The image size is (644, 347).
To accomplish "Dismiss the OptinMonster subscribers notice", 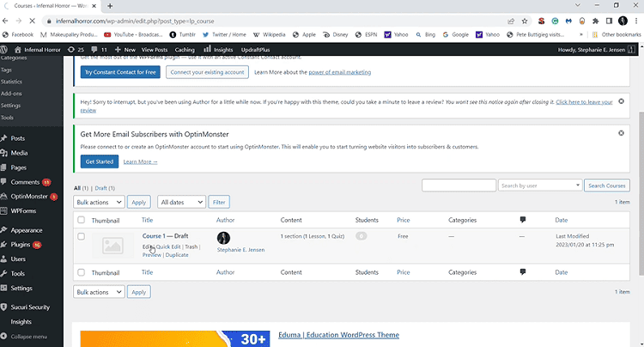I will click(621, 133).
